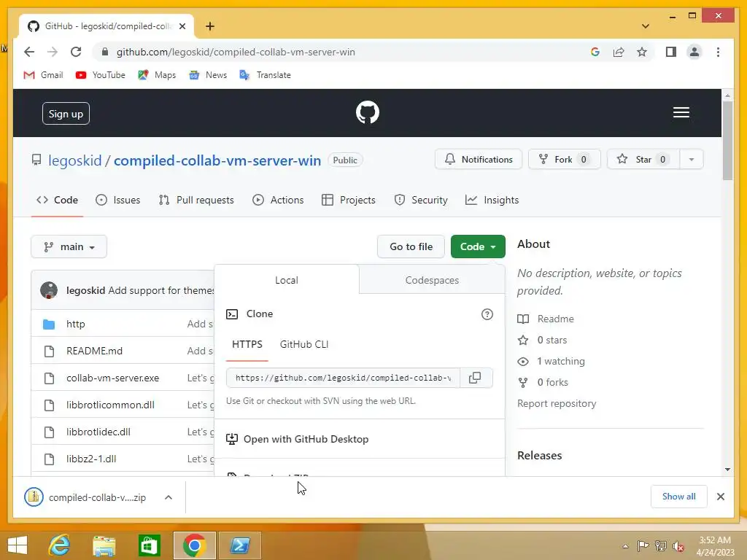747x560 pixels.
Task: Click the Windows Start button
Action: click(x=18, y=545)
